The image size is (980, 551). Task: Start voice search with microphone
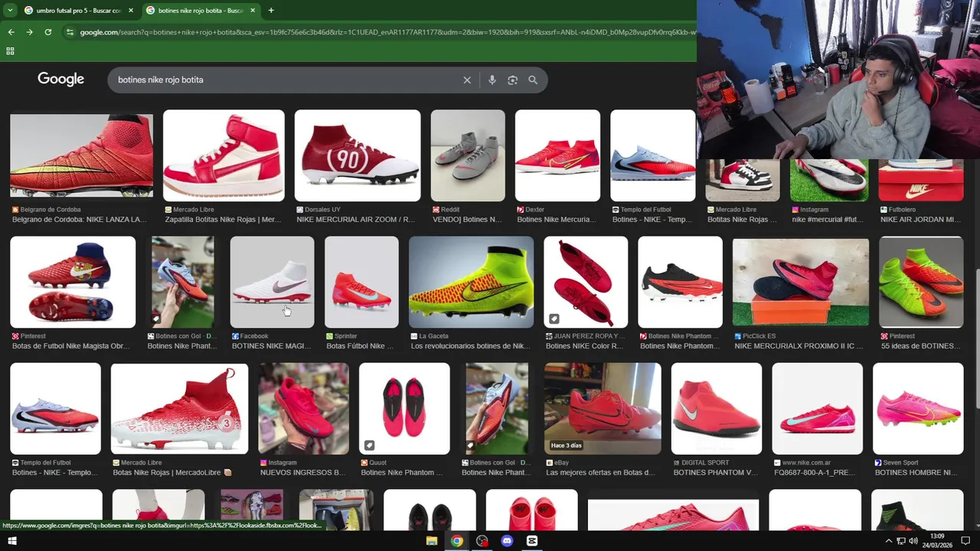tap(492, 80)
